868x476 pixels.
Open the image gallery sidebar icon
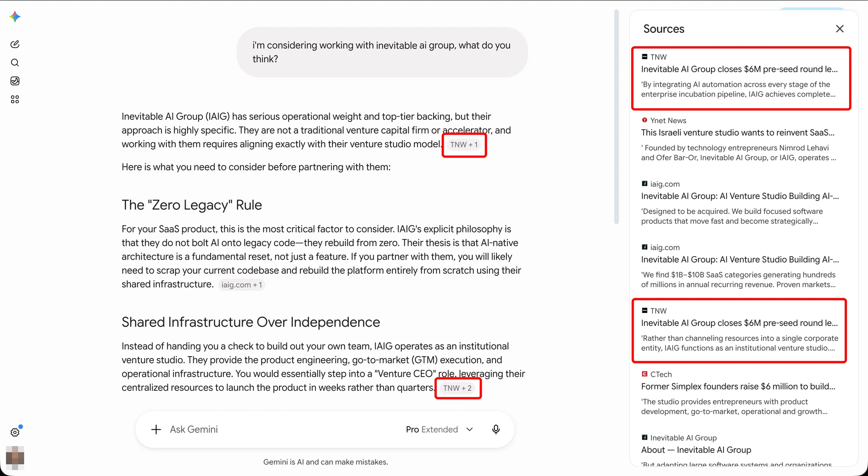15,81
